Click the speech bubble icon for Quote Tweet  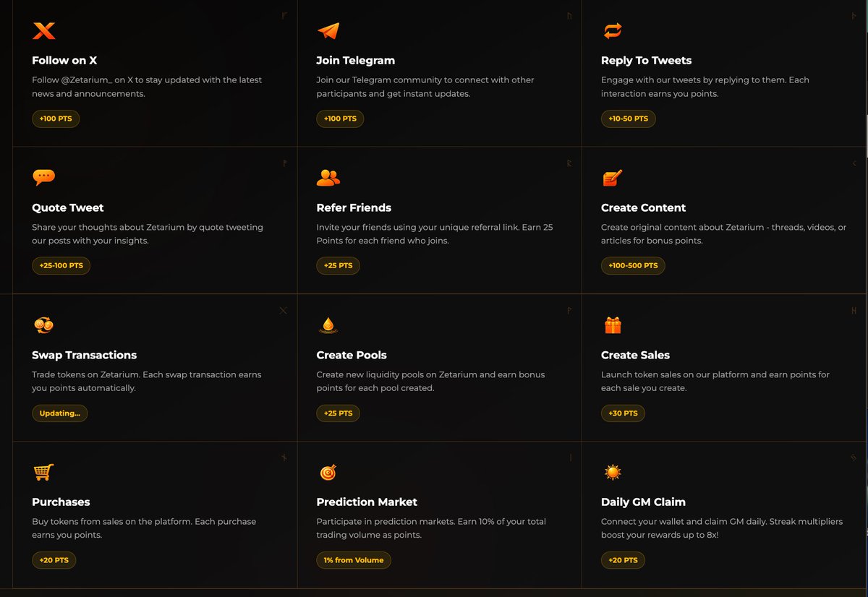click(x=43, y=178)
